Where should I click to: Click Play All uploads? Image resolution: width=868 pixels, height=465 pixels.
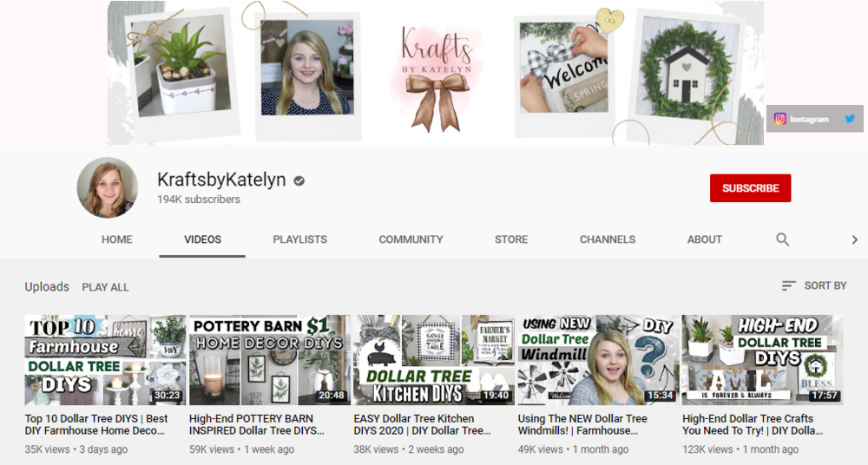pos(105,287)
